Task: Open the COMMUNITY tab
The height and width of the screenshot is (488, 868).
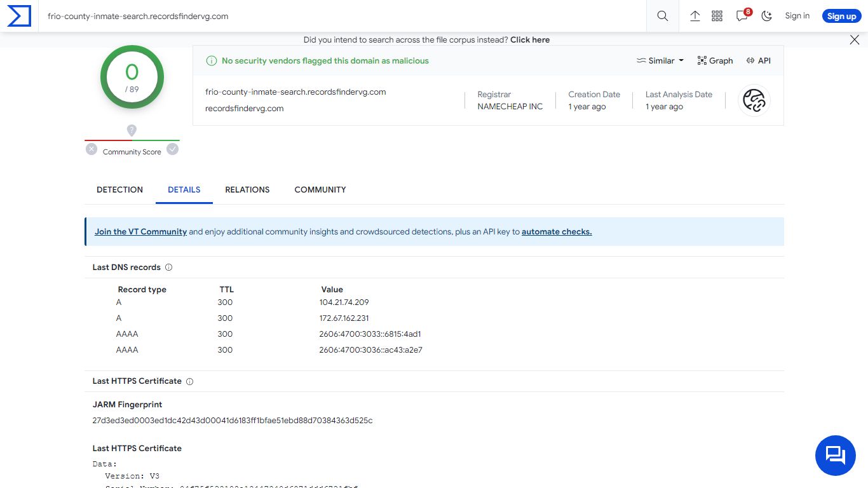Action: click(x=320, y=189)
